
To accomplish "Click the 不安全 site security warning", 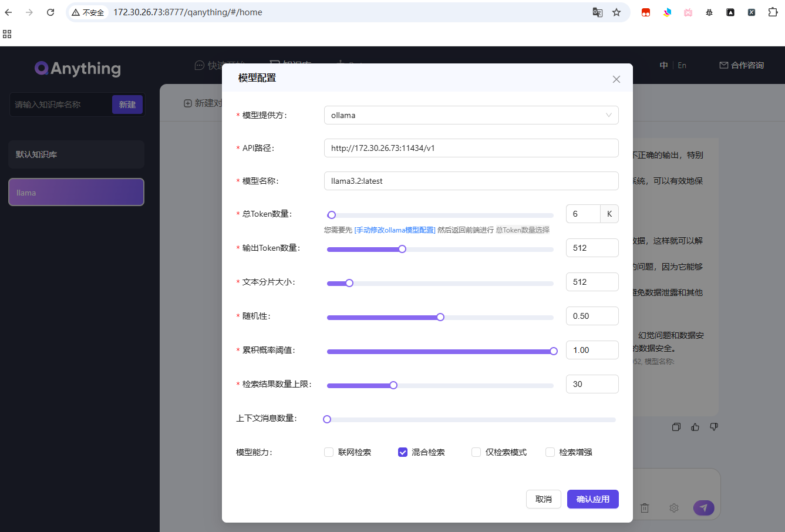I will [x=88, y=12].
